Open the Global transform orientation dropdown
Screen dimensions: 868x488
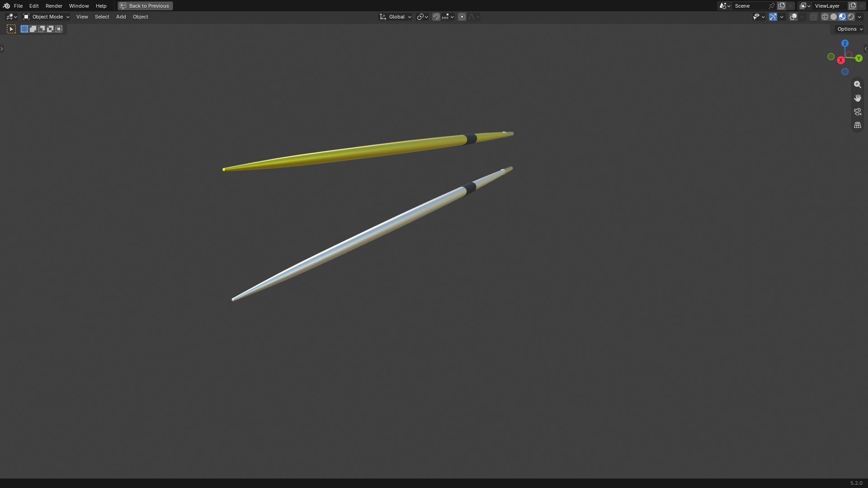396,17
